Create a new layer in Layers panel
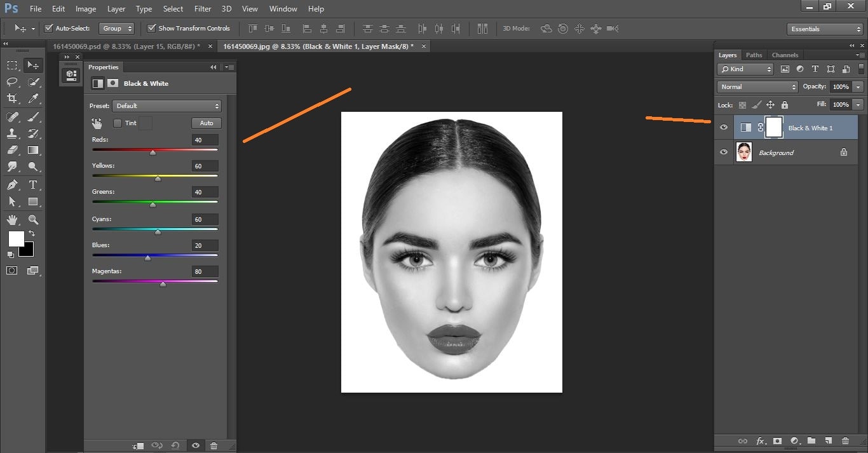Screen dimensions: 868x453 point(829,440)
